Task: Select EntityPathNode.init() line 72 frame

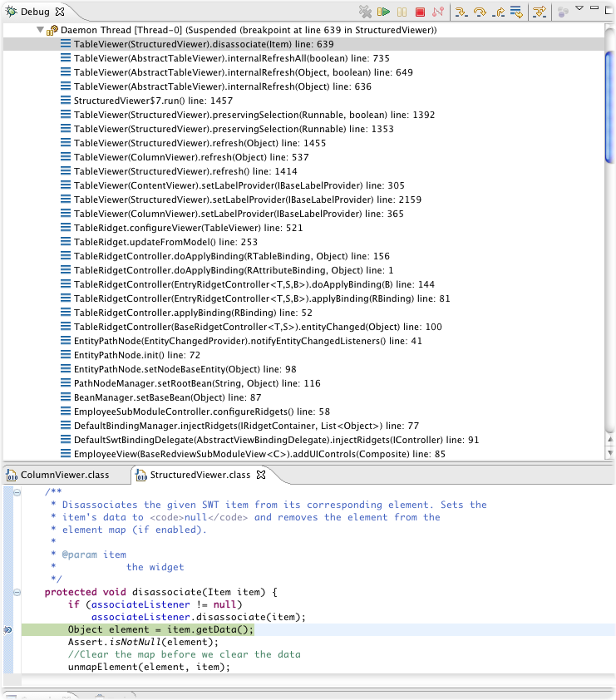Action: click(x=137, y=355)
